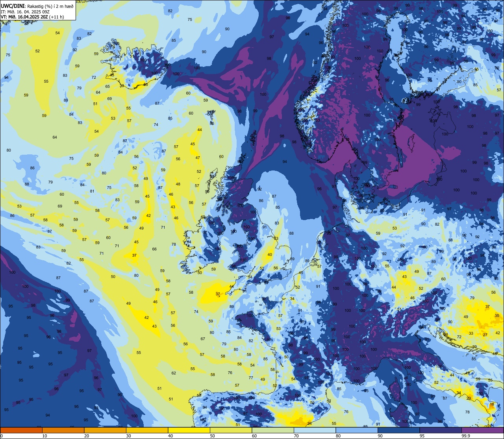The width and height of the screenshot is (504, 439).
Task: Click the humidity value 62 on the map
Action: 174,373
